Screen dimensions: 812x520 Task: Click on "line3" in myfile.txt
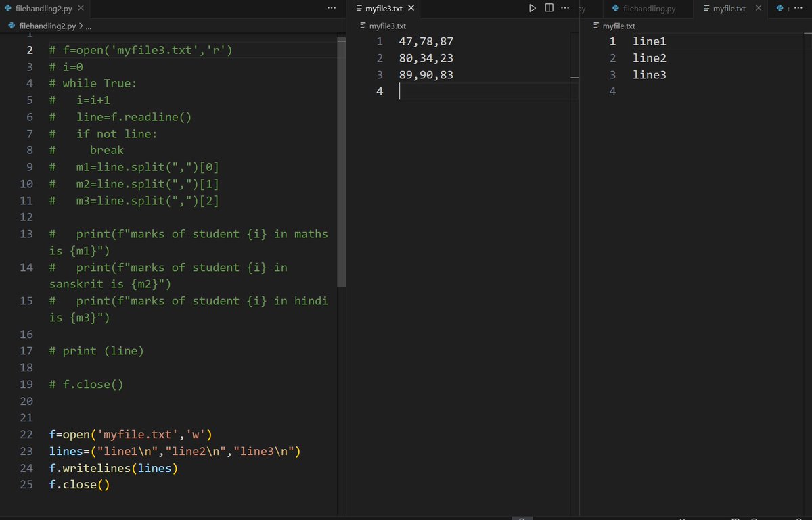tap(650, 75)
